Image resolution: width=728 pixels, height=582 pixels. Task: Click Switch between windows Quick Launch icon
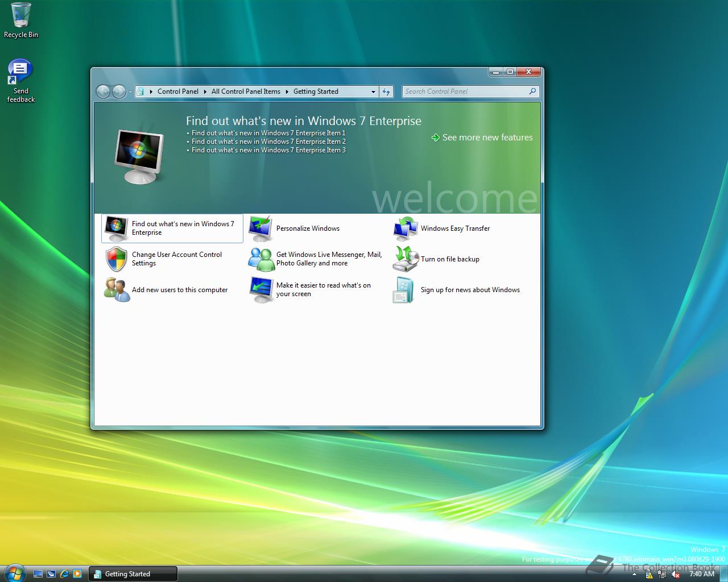coord(51,574)
